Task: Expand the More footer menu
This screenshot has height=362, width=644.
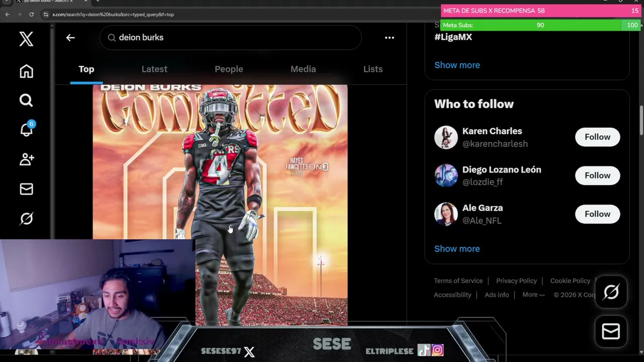Action: click(x=533, y=295)
